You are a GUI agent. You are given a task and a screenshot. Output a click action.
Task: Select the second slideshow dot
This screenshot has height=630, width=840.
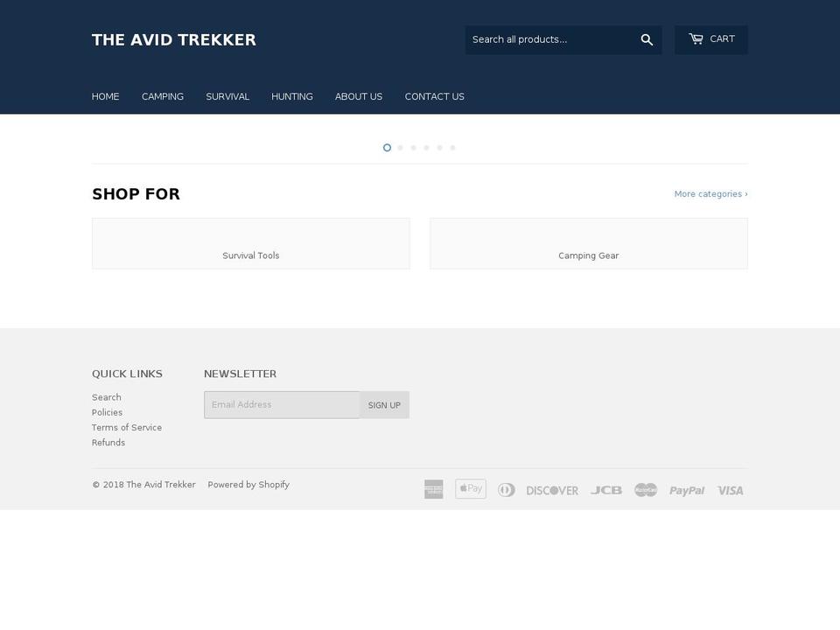[x=400, y=148]
